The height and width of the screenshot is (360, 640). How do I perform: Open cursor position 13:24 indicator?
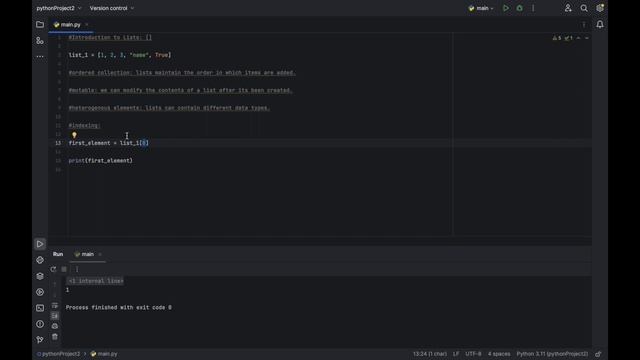click(x=430, y=354)
